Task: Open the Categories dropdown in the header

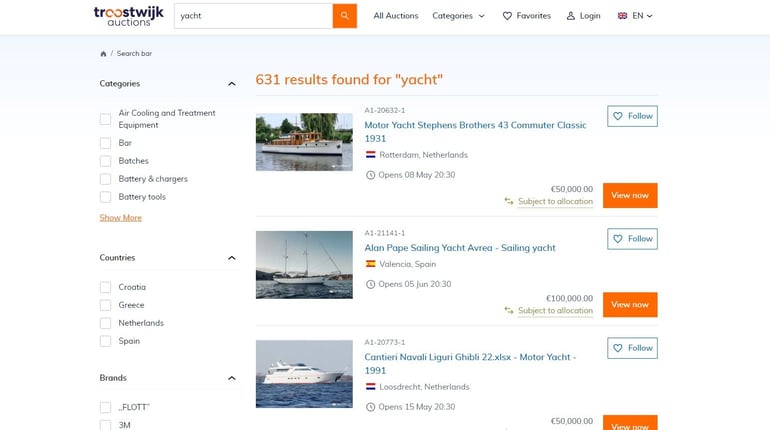Action: tap(458, 16)
